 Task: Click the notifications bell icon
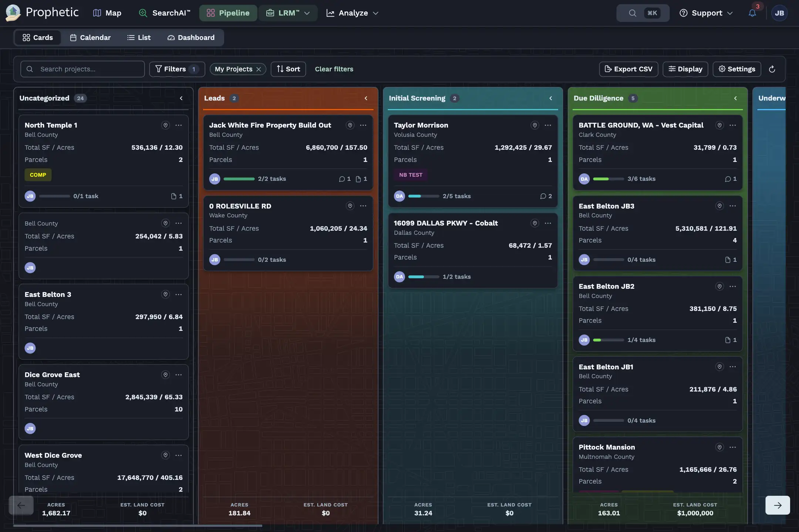click(x=752, y=13)
